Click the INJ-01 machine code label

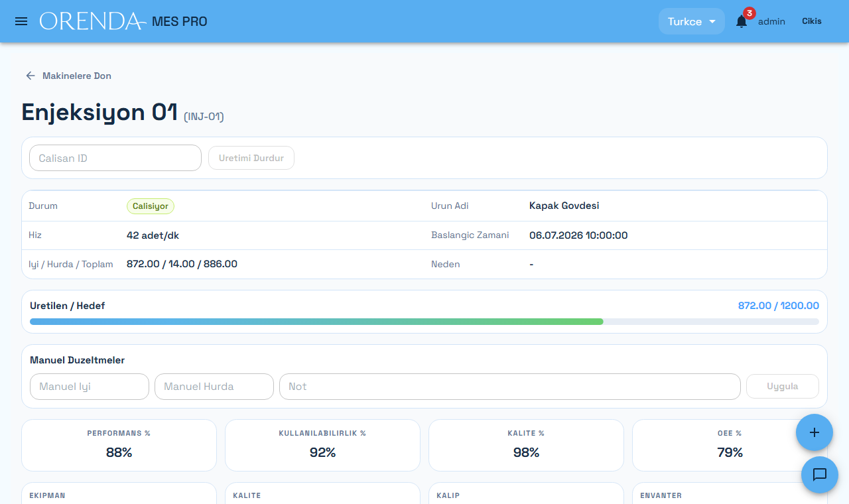[204, 117]
